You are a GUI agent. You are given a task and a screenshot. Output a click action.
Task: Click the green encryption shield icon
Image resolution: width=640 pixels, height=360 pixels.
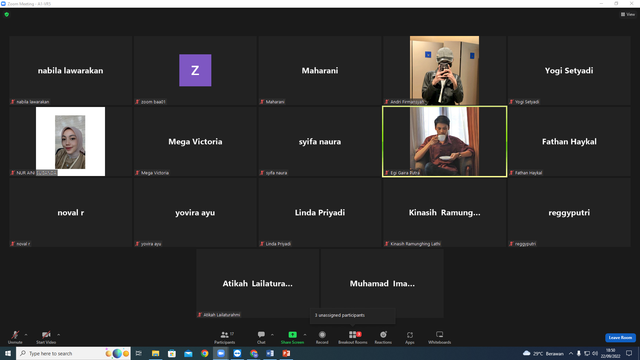tap(7, 14)
